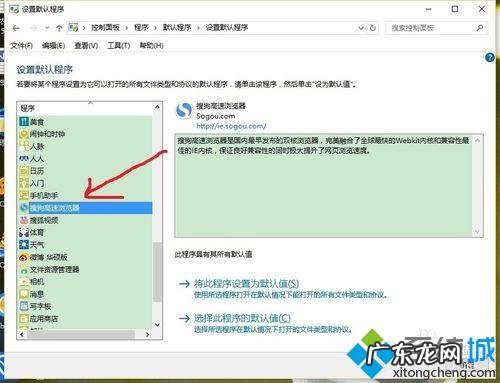Click the description box scroll-down arrow
500x383 pixels.
(477, 231)
